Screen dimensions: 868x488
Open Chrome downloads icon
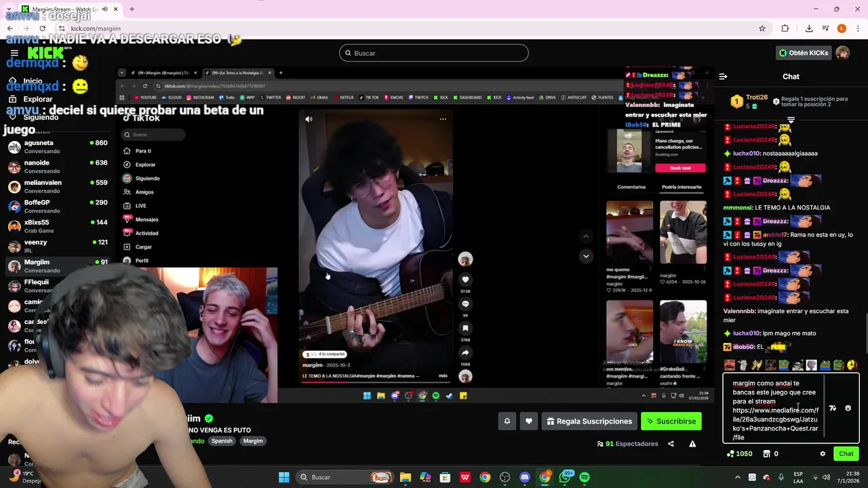point(809,28)
